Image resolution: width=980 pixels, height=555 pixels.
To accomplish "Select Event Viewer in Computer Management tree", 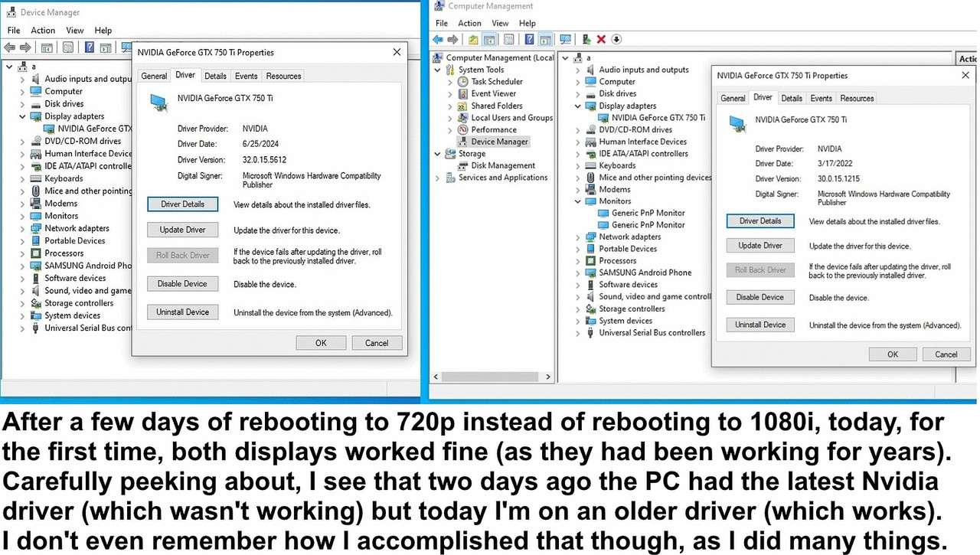I will [x=494, y=93].
